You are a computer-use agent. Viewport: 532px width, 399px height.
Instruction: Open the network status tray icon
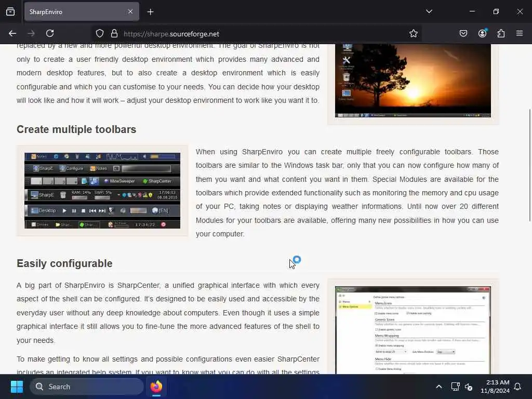[x=455, y=387]
